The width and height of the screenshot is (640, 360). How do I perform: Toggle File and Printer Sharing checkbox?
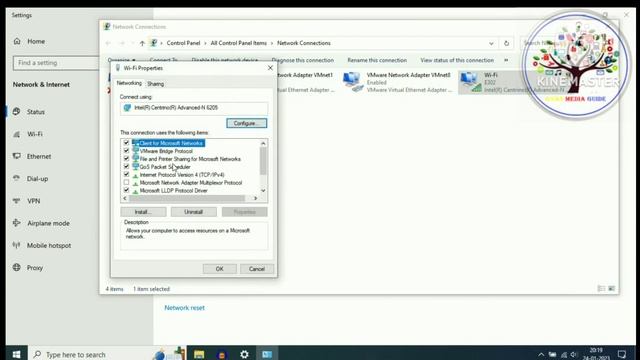tap(127, 159)
